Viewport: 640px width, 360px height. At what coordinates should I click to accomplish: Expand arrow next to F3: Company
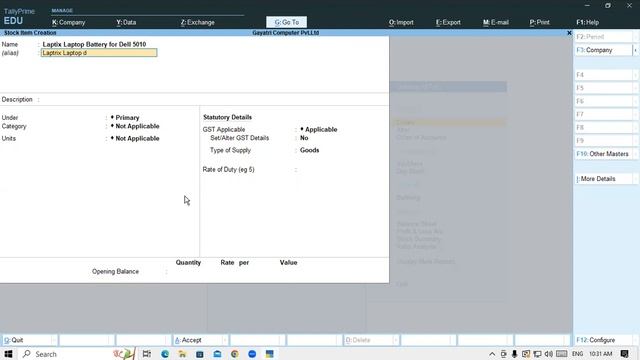point(635,50)
